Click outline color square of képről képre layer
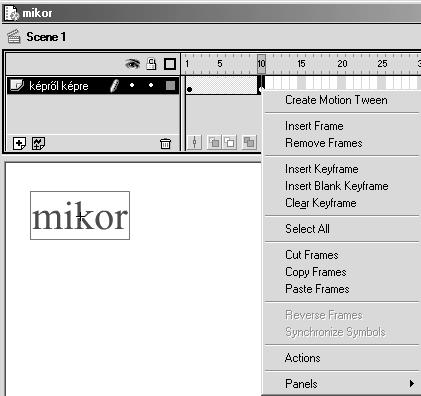 click(170, 86)
